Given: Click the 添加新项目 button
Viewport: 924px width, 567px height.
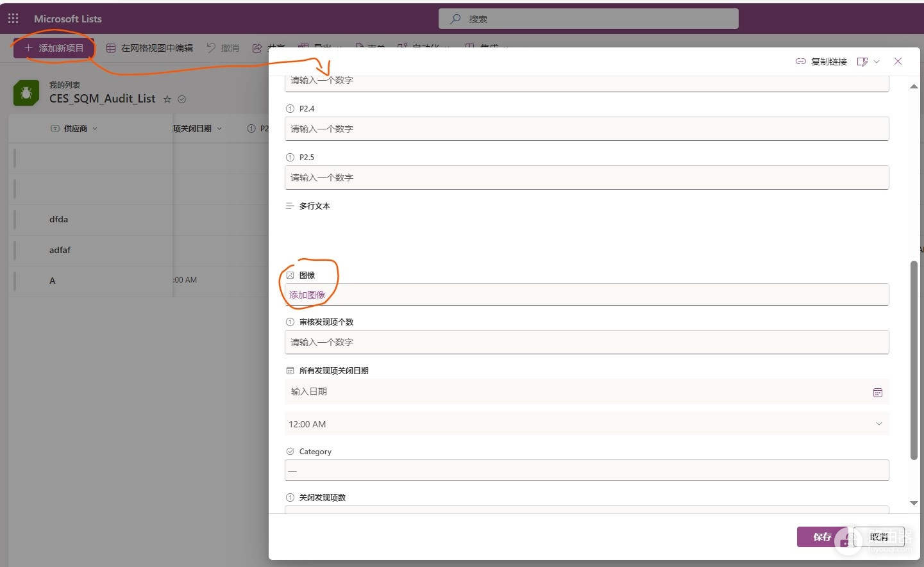Looking at the screenshot, I should point(54,48).
